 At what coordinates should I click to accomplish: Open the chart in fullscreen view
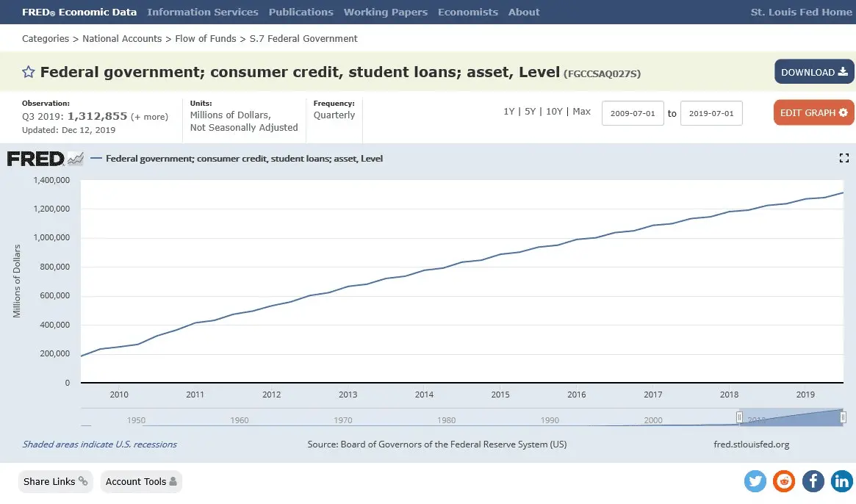click(x=844, y=158)
